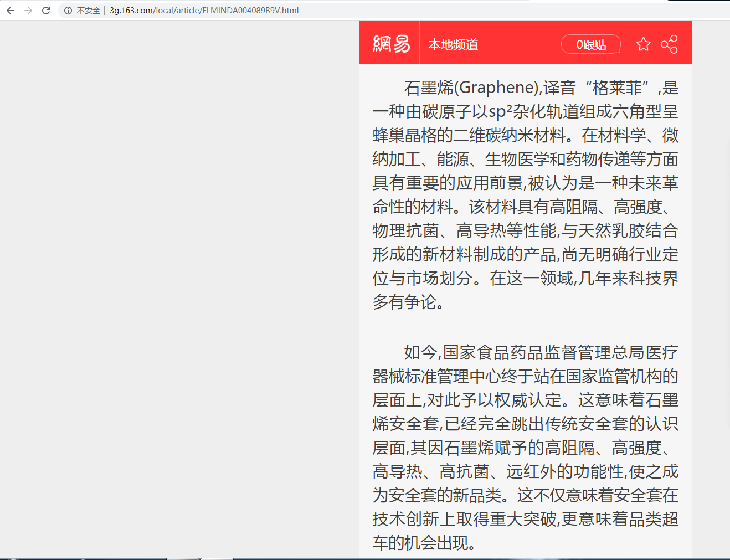Reload the page with refresh icon
Screen dimensions: 730x560
[46, 11]
